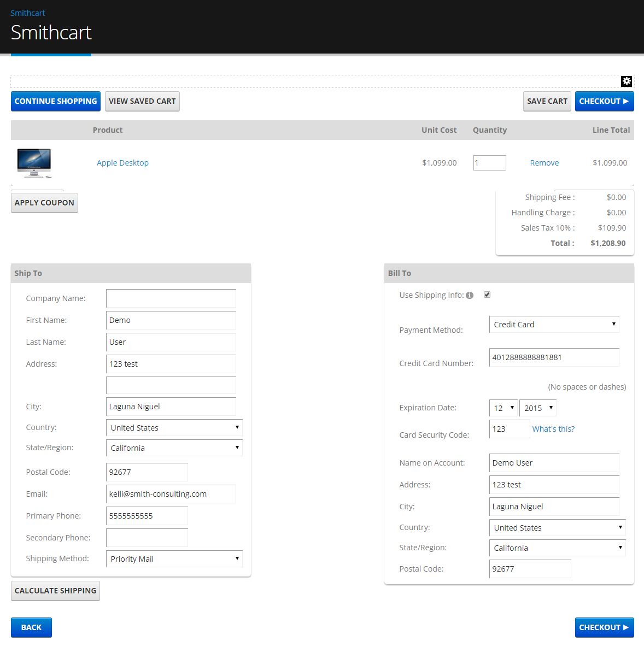Select the expiration year dropdown
Image resolution: width=644 pixels, height=647 pixels.
click(538, 408)
